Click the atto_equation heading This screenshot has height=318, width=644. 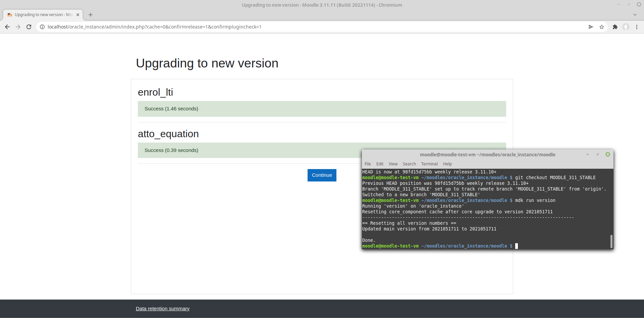168,134
